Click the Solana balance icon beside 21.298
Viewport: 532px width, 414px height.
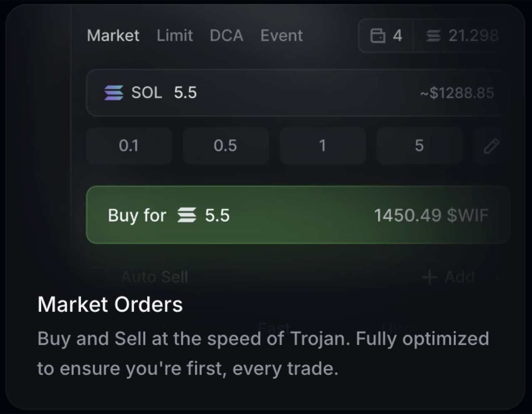point(433,36)
